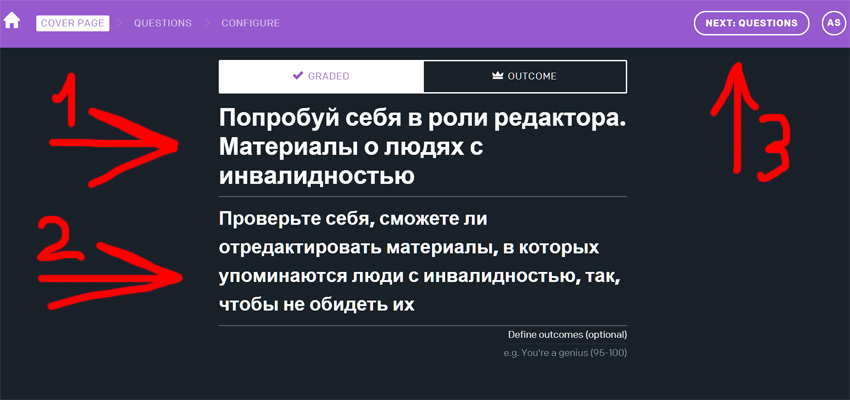Click the description starting with Проверьте себя
850x400 pixels.
(x=420, y=260)
